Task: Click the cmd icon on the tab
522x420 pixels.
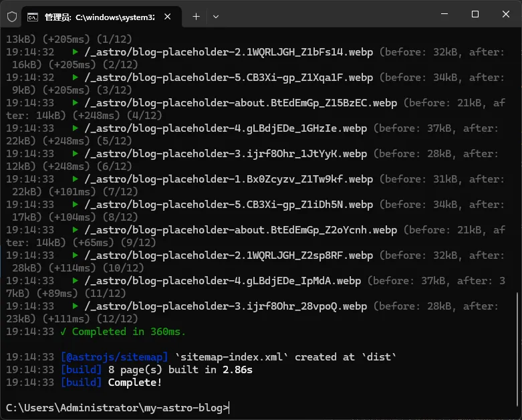Action: coord(33,16)
